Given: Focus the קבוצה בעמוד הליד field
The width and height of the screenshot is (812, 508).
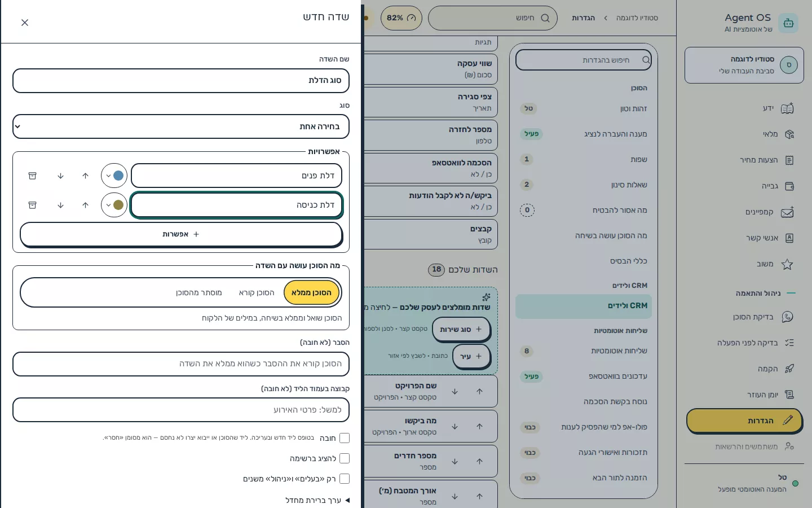Looking at the screenshot, I should pyautogui.click(x=181, y=410).
